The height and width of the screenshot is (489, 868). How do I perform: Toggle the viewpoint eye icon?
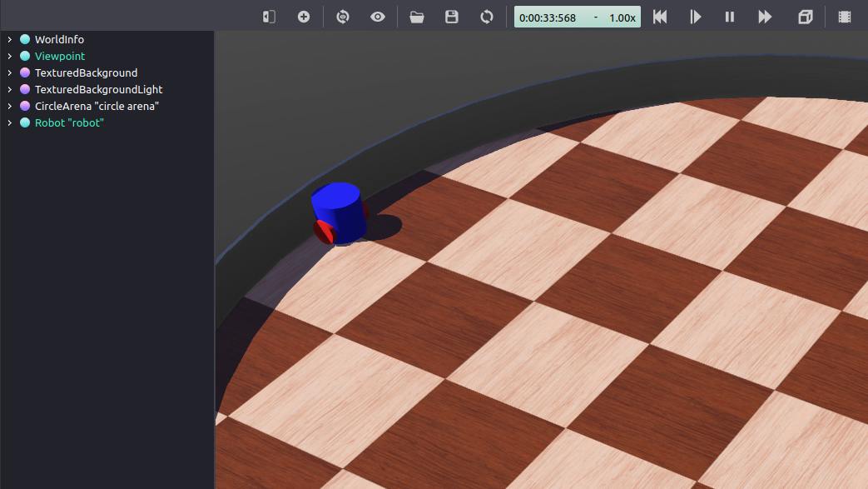click(x=378, y=17)
